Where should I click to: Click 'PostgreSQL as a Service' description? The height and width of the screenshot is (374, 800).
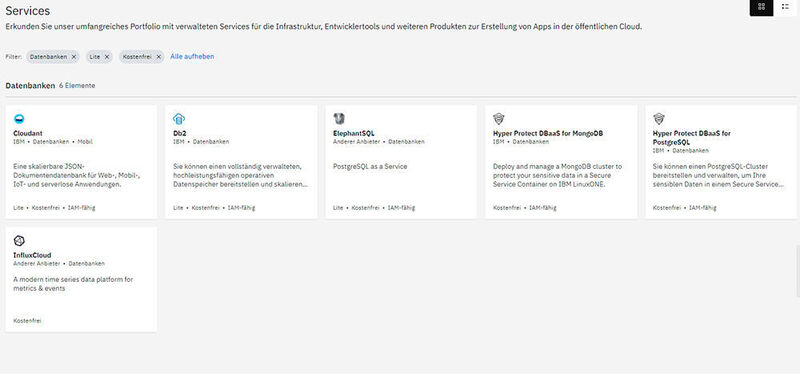click(370, 166)
